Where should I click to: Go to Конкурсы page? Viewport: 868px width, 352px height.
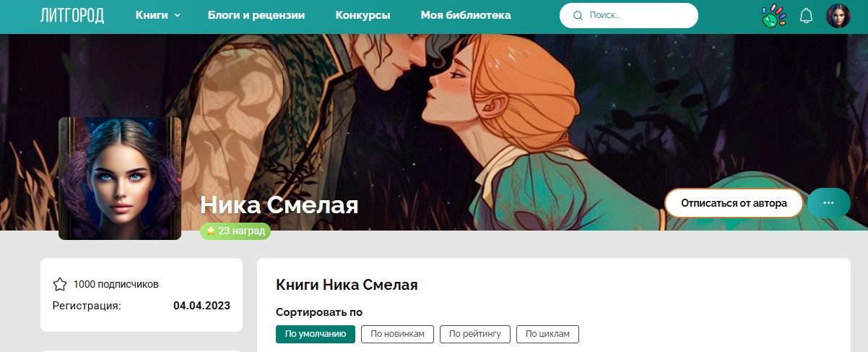point(363,15)
